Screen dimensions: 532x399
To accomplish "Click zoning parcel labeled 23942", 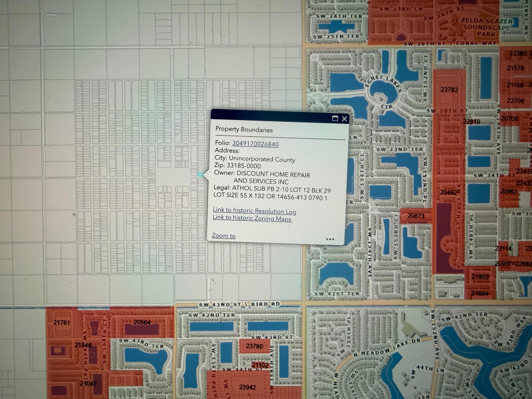I will tap(247, 387).
